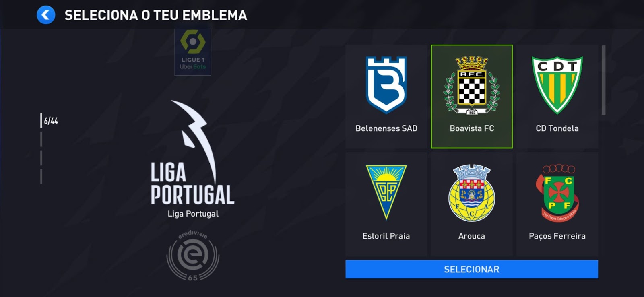Click the 6/44 league position indicator
This screenshot has width=644, height=297.
[x=51, y=121]
